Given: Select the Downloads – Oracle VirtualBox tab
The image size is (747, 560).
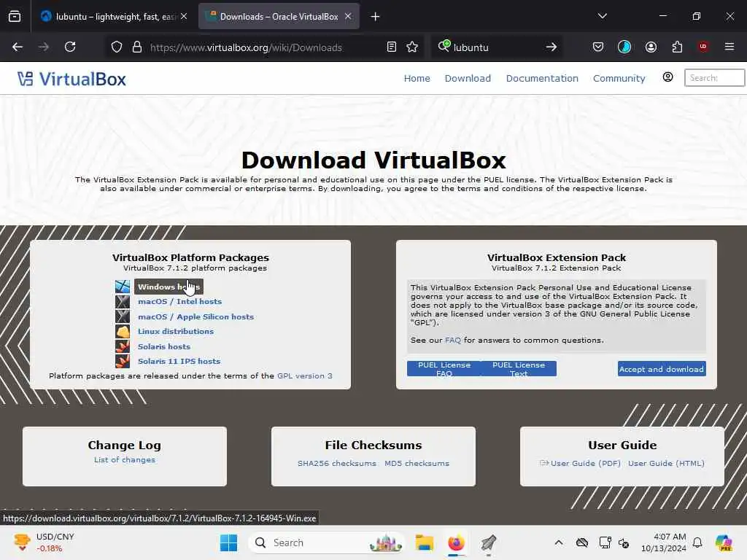Looking at the screenshot, I should (x=279, y=17).
